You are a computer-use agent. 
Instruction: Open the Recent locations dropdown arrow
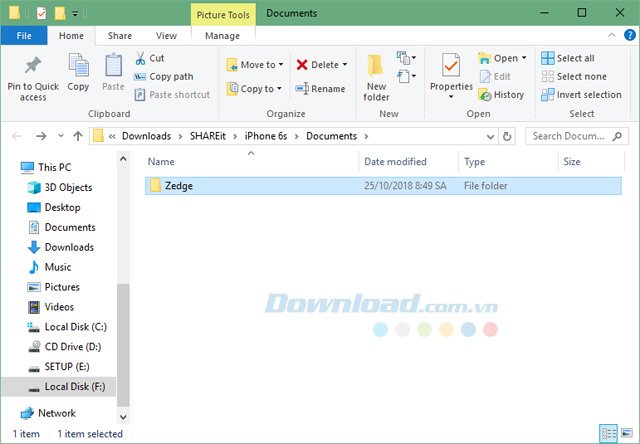pyautogui.click(x=60, y=136)
